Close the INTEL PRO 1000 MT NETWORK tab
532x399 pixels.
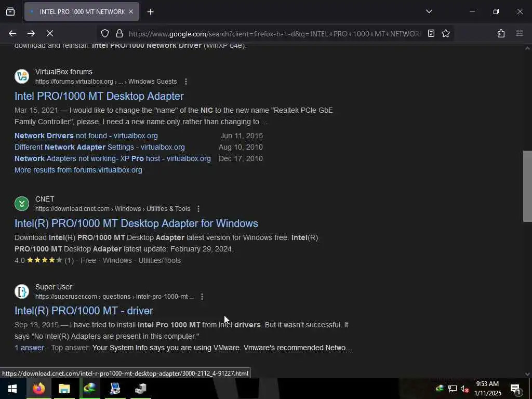pyautogui.click(x=131, y=11)
